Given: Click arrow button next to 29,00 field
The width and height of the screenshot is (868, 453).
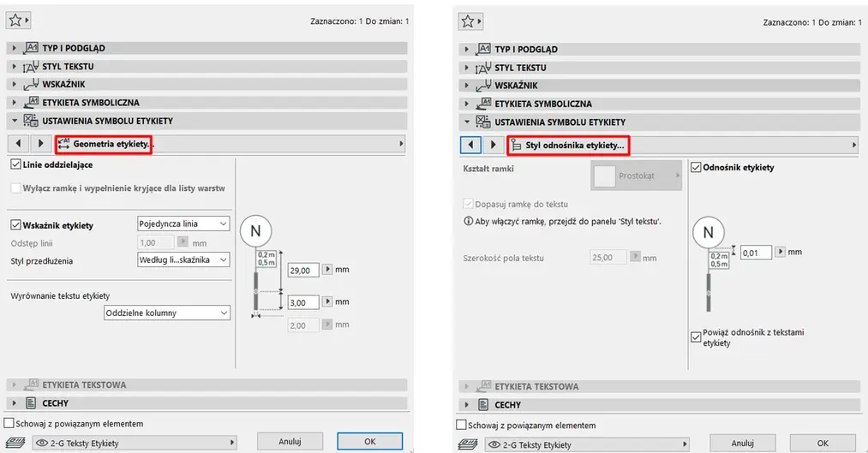Looking at the screenshot, I should click(x=327, y=270).
